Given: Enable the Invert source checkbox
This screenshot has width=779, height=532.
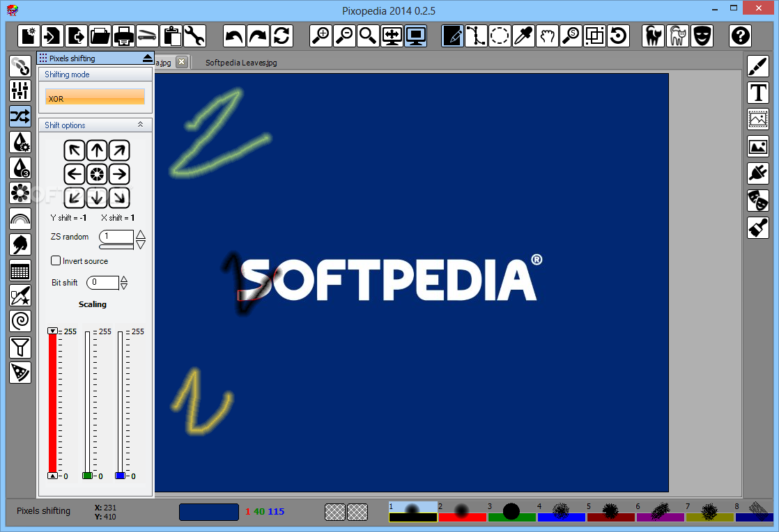Looking at the screenshot, I should (x=56, y=260).
